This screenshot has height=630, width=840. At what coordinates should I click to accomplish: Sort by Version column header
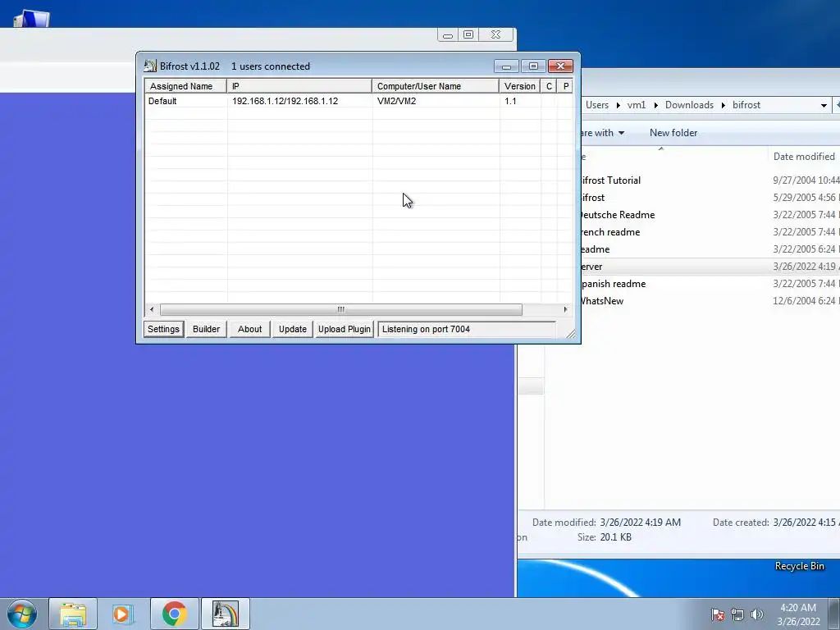click(x=519, y=85)
